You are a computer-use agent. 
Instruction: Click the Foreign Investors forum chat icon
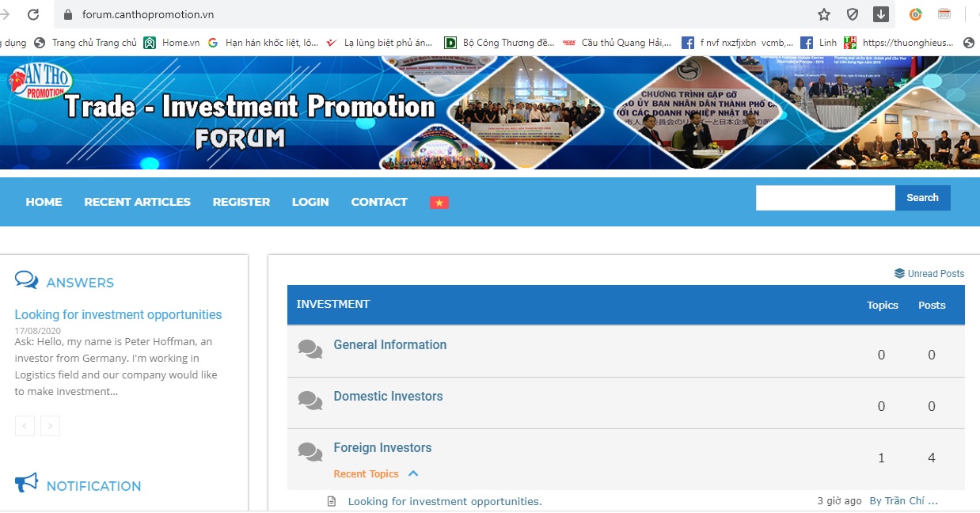pos(310,452)
